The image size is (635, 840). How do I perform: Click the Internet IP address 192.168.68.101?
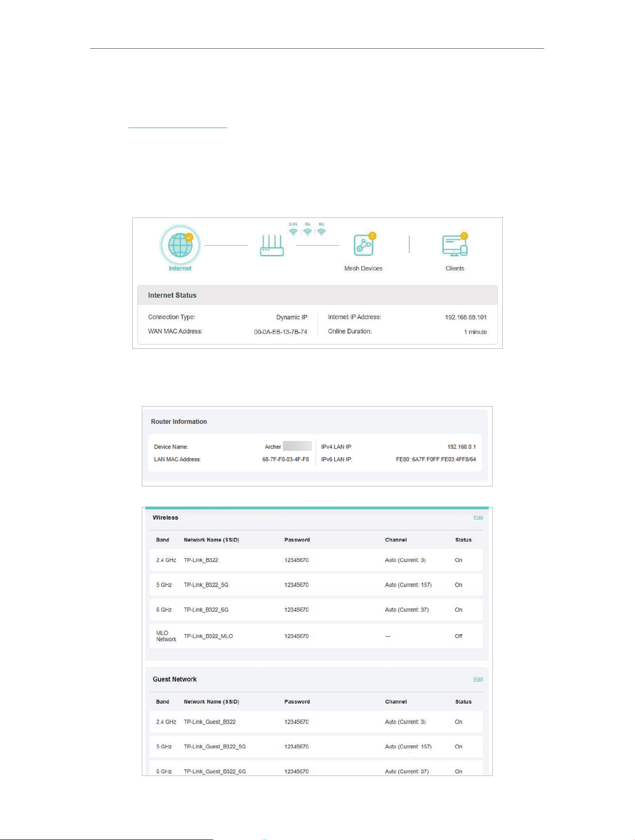[466, 317]
